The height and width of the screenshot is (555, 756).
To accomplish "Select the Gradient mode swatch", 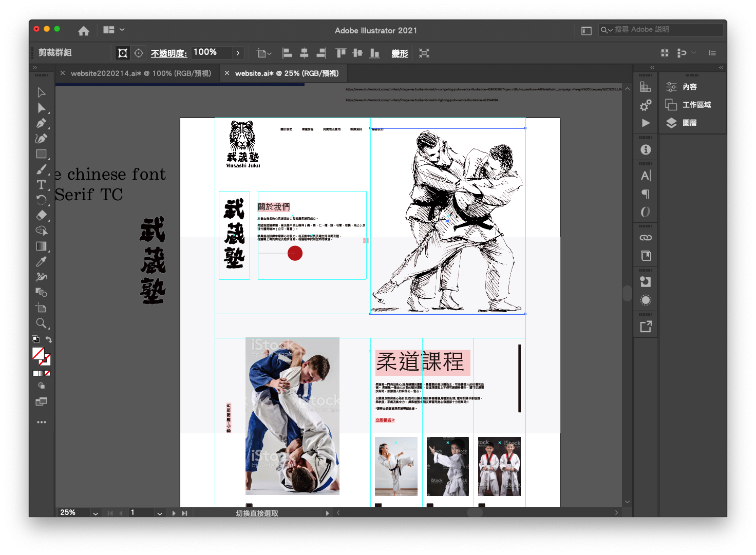I will point(42,373).
